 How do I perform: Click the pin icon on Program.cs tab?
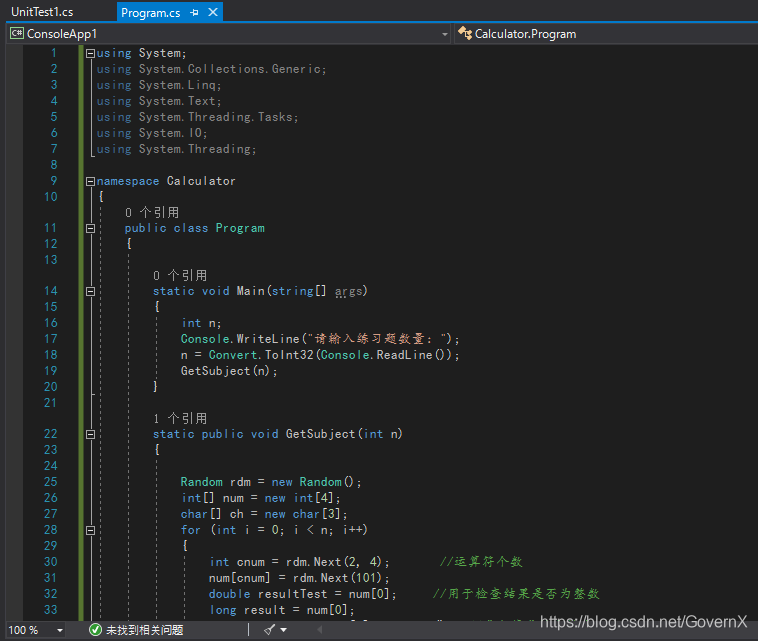pos(194,13)
